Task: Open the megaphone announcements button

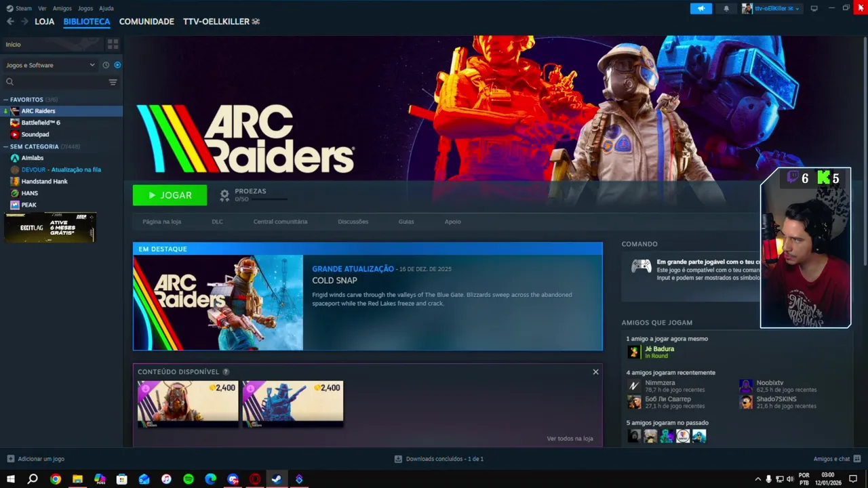Action: (x=701, y=8)
